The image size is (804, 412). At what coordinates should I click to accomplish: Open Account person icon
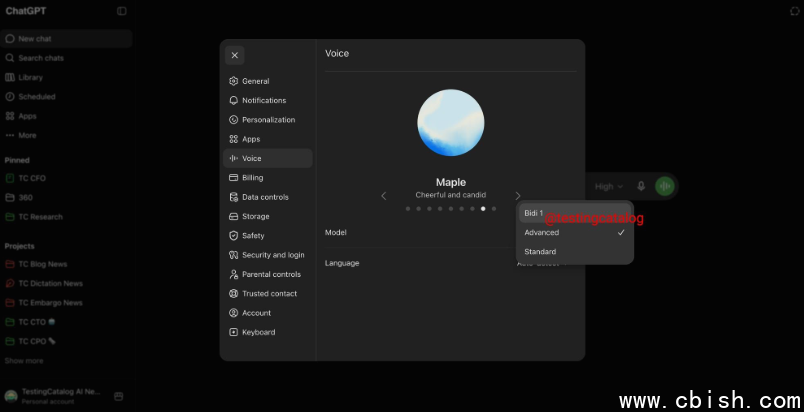tap(233, 313)
